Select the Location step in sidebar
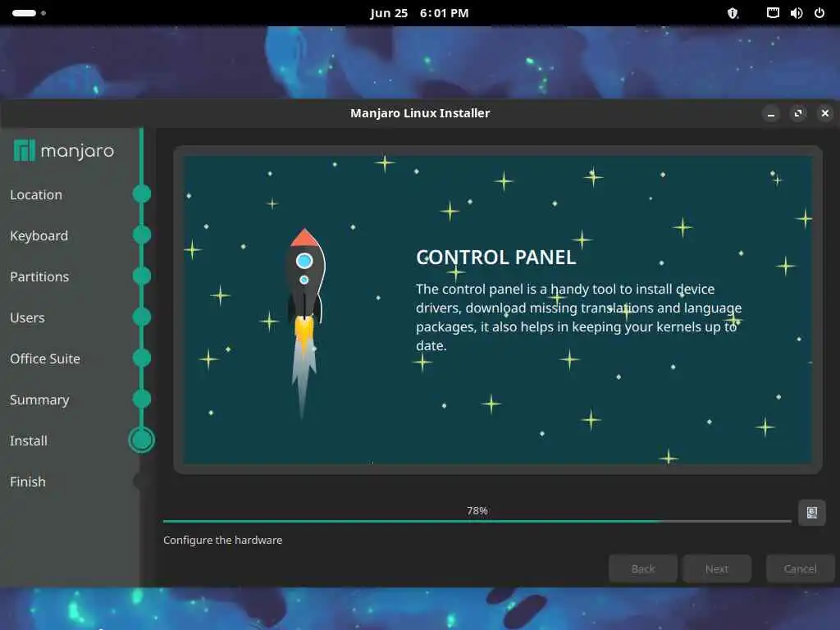This screenshot has width=840, height=630. pos(36,195)
